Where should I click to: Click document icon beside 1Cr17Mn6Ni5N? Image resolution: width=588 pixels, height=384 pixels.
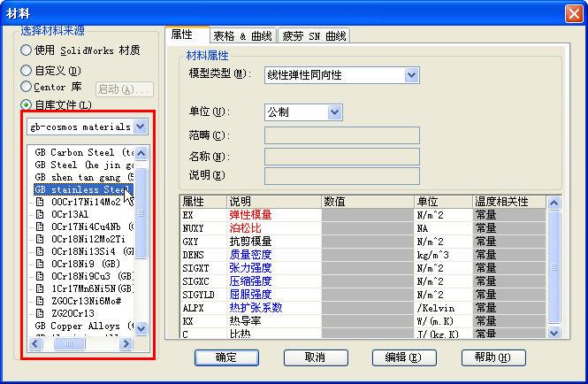click(40, 288)
